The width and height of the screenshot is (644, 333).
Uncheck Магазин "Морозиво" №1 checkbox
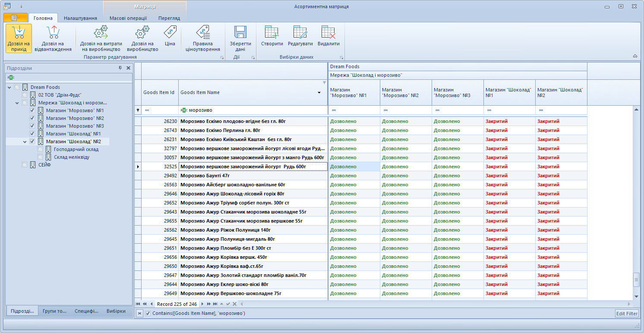[32, 110]
